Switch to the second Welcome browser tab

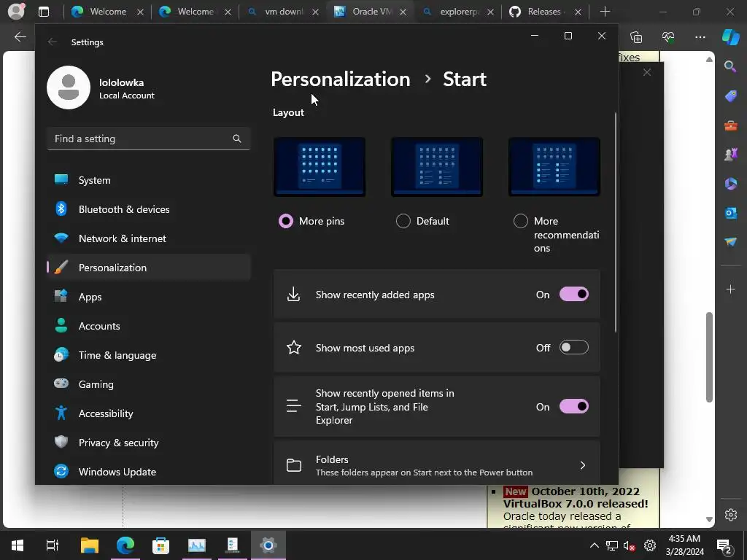[x=195, y=12]
